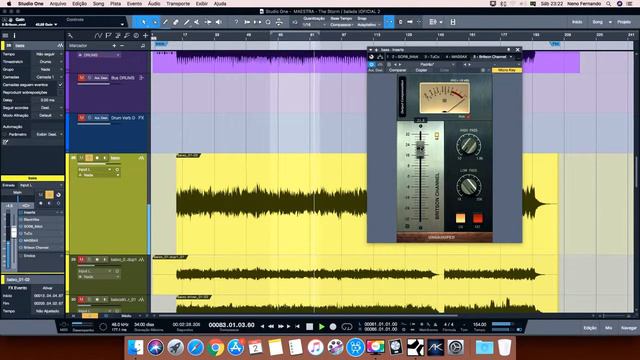
Task: Select the Paint tool
Action: [x=187, y=22]
